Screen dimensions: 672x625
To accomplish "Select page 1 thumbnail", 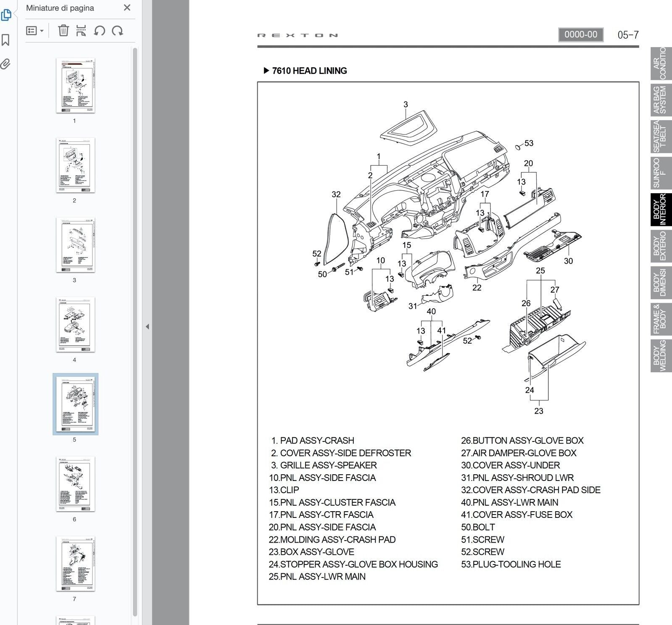I will [75, 86].
